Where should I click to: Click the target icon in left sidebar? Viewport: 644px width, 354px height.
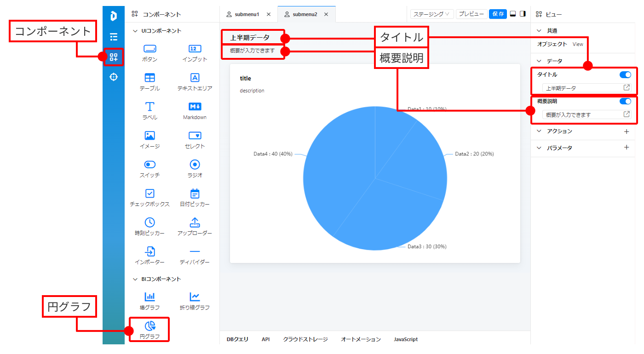(114, 77)
